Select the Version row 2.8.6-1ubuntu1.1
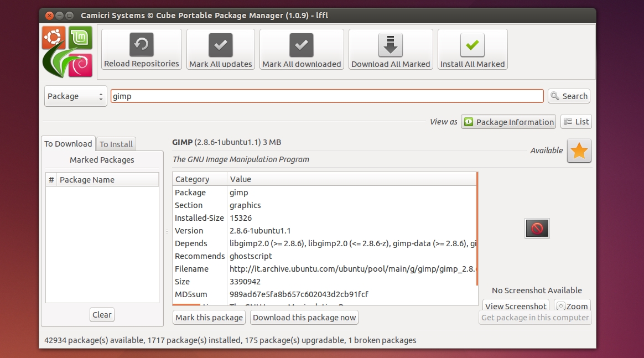This screenshot has width=644, height=358. (324, 231)
